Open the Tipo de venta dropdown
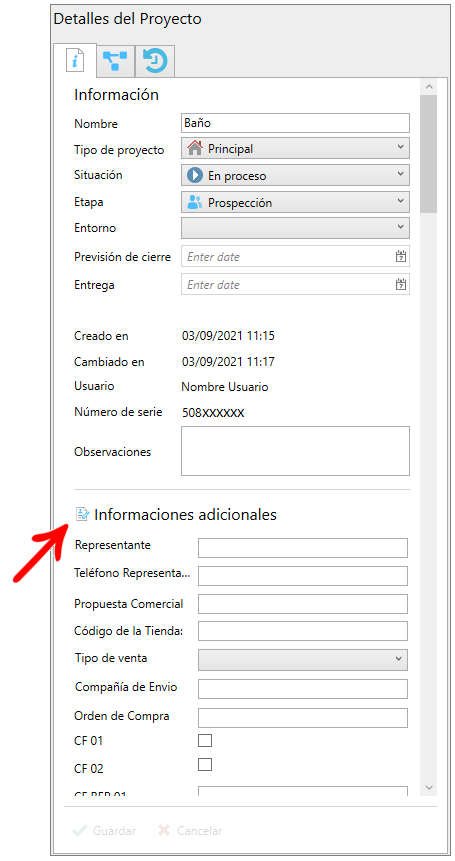The image size is (455, 861). 303,659
